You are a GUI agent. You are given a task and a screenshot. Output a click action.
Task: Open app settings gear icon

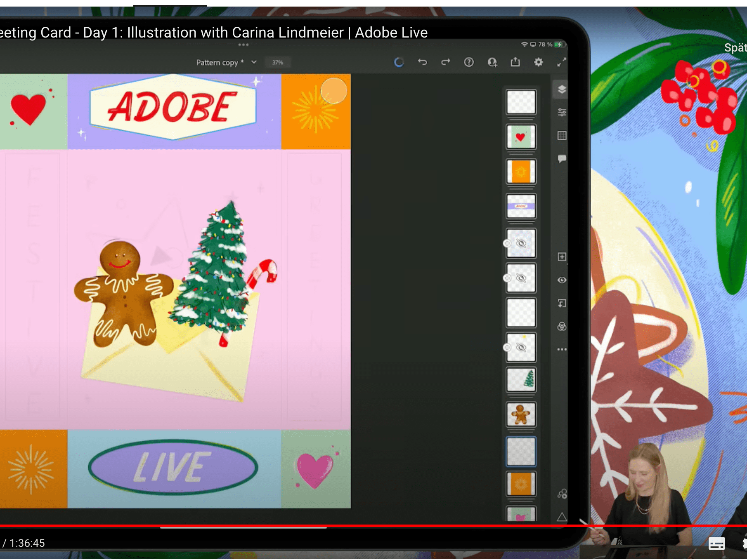tap(539, 62)
